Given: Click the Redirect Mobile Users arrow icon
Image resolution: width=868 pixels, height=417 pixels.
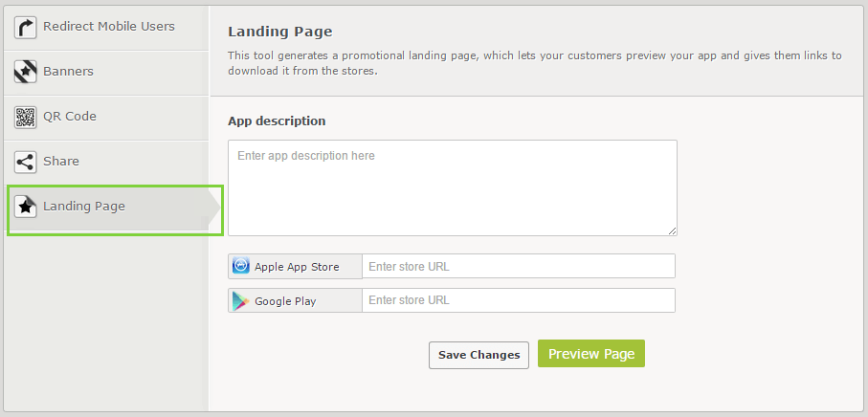Looking at the screenshot, I should [x=26, y=27].
